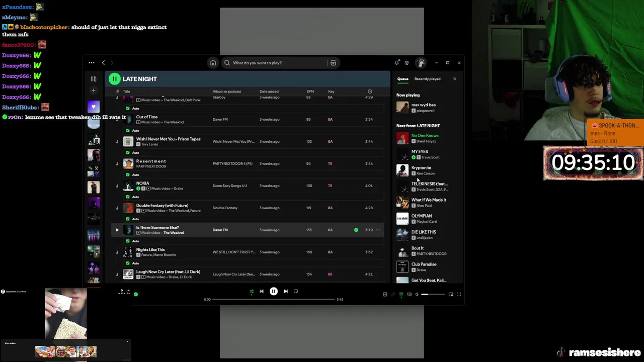Image resolution: width=644 pixels, height=362 pixels.
Task: Close the queue panel
Action: click(x=454, y=79)
